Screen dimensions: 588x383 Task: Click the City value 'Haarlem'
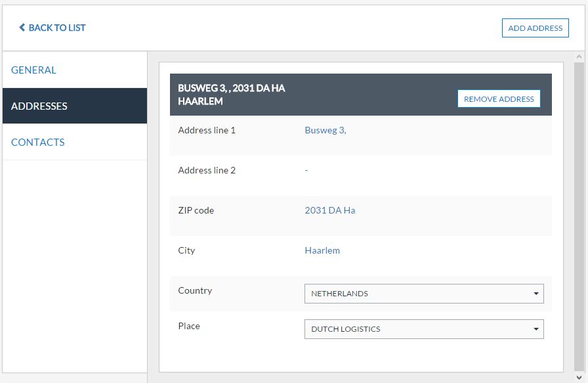(322, 250)
